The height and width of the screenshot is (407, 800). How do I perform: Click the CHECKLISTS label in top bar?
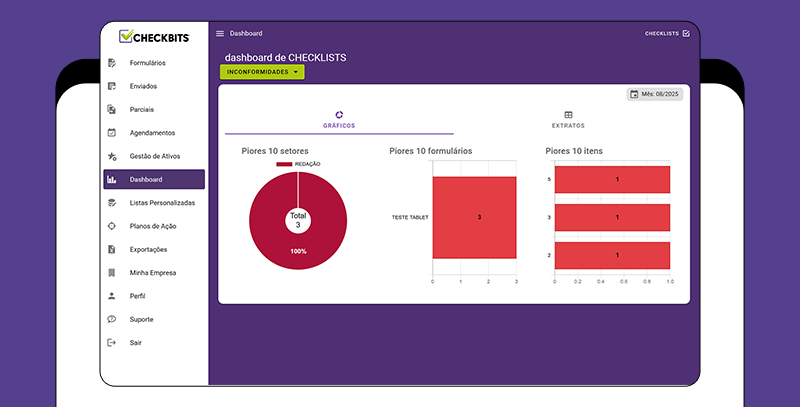pyautogui.click(x=662, y=34)
